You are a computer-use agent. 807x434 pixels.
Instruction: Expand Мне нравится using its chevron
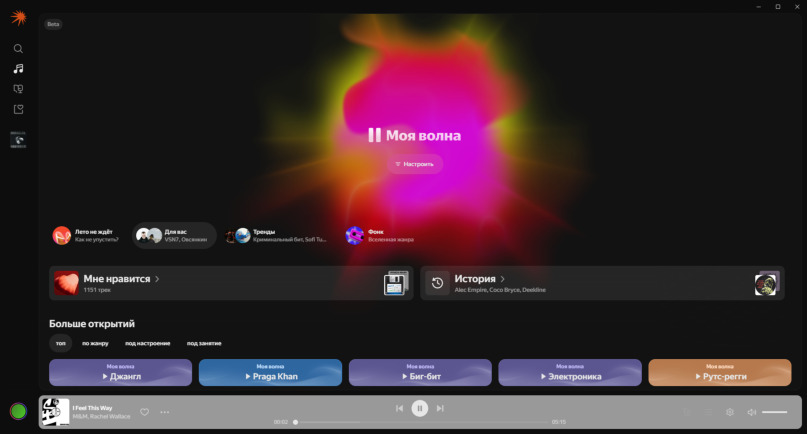point(157,279)
